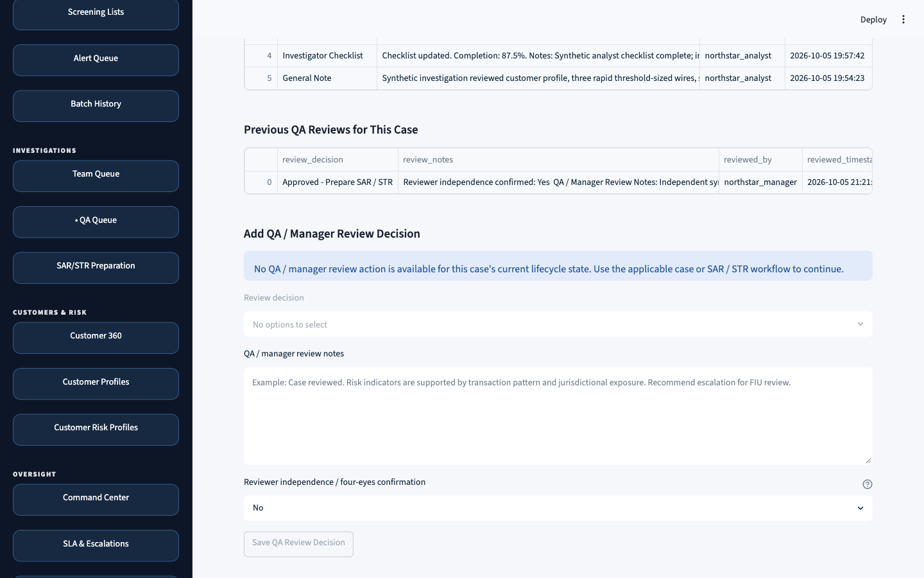Click the Deploy button

click(x=873, y=19)
